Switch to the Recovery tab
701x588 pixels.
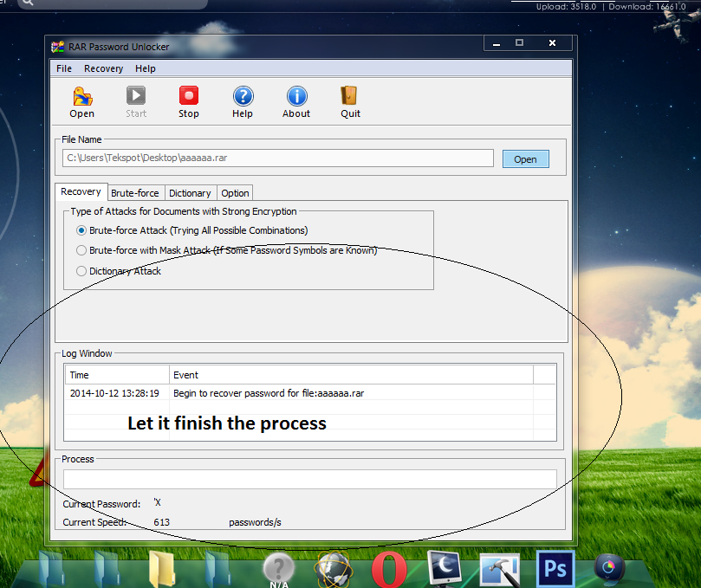pyautogui.click(x=81, y=191)
